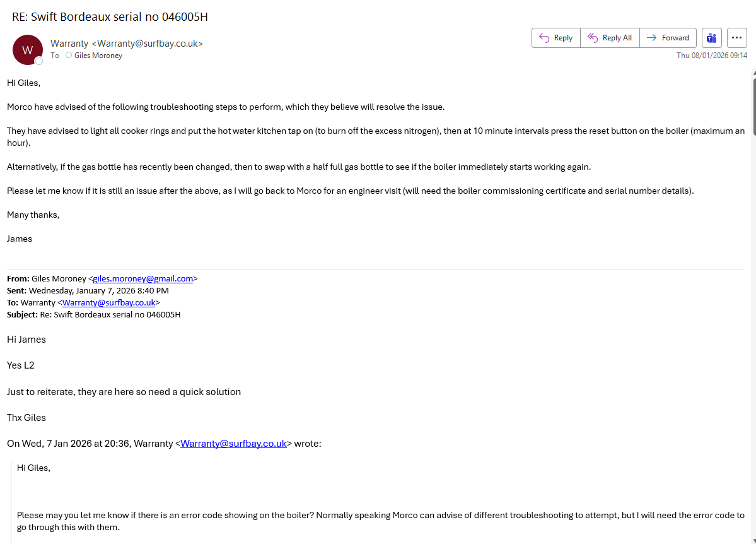Open the More actions ellipsis menu

coord(736,38)
